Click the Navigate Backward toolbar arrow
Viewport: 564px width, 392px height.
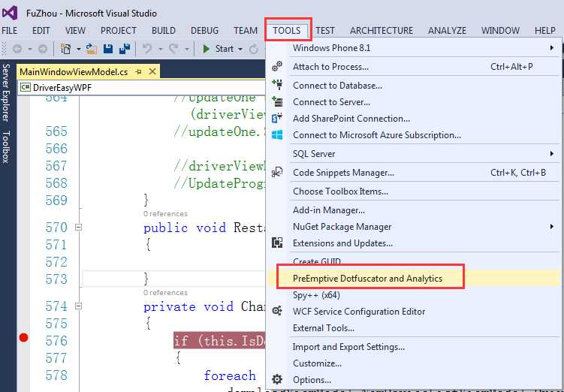(x=17, y=49)
